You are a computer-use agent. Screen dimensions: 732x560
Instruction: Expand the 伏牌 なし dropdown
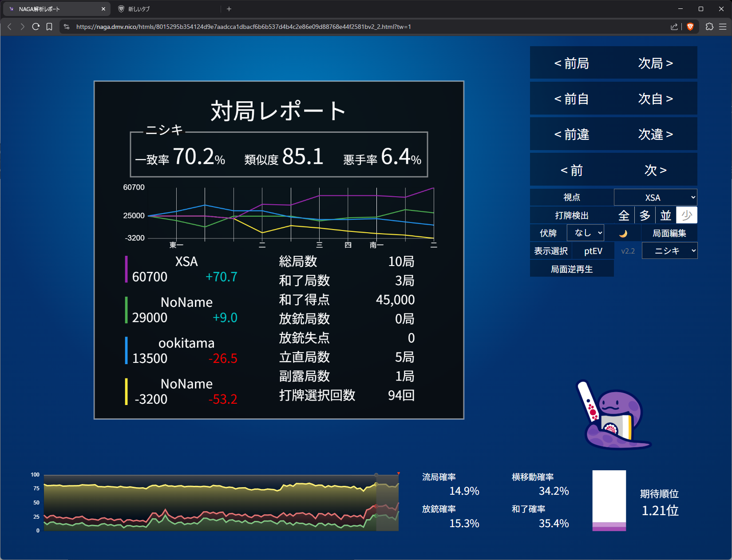tap(586, 233)
